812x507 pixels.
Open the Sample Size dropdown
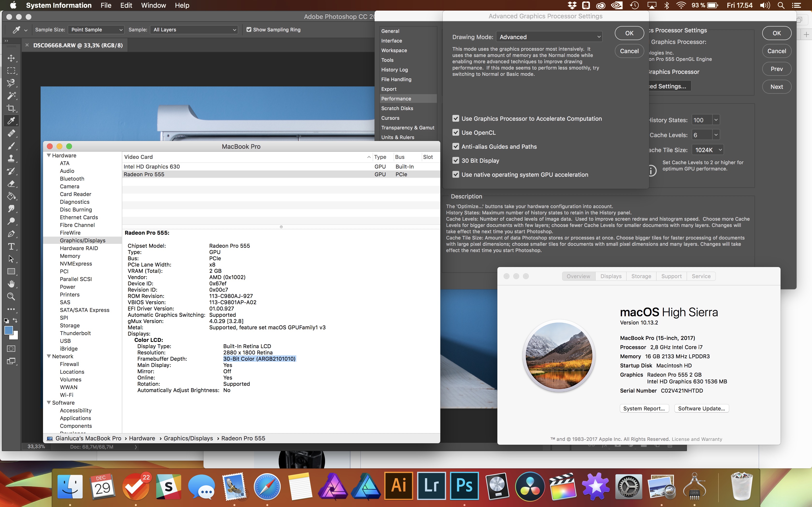click(96, 29)
